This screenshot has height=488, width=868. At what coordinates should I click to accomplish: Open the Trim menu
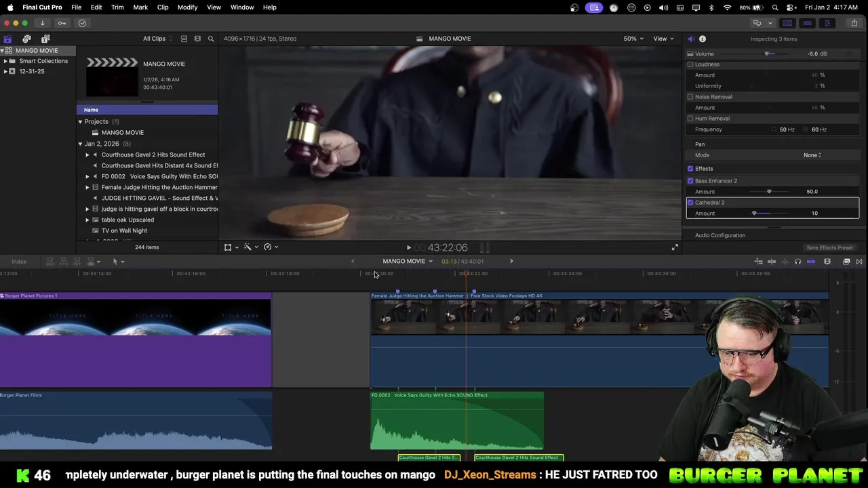click(117, 7)
